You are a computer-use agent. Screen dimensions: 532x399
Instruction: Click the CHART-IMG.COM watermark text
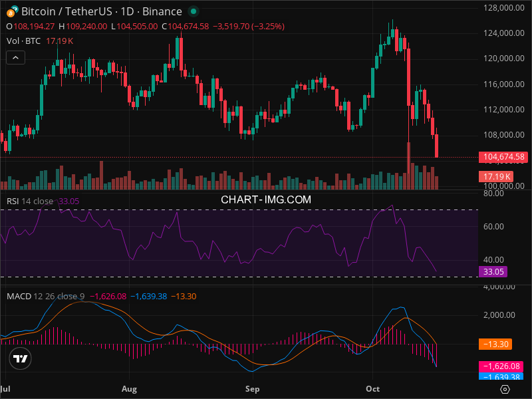(x=266, y=199)
